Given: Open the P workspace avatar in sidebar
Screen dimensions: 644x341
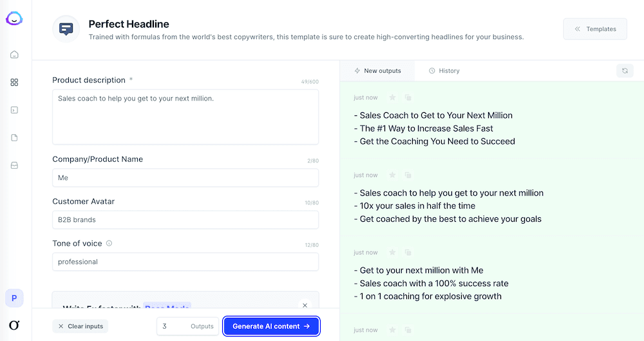Looking at the screenshot, I should pos(14,298).
